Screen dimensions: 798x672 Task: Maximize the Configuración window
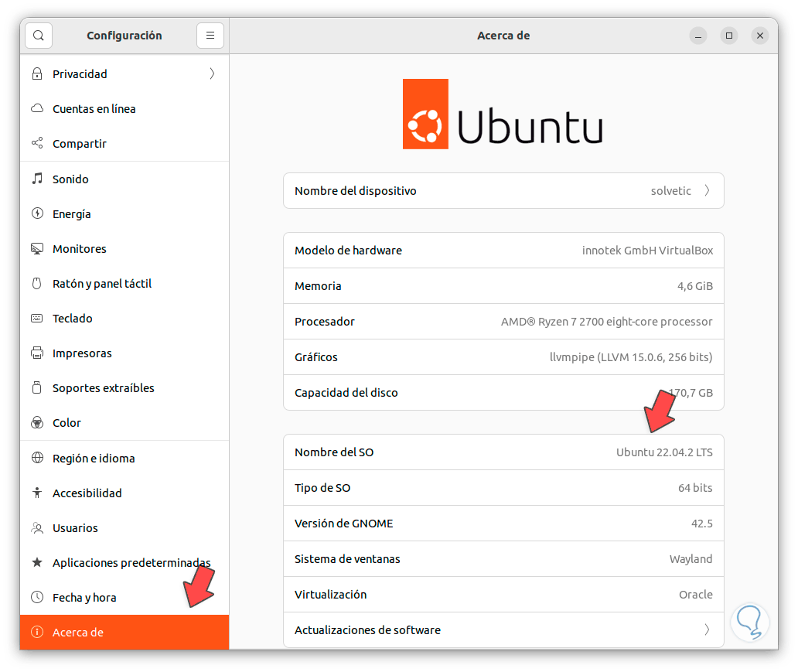(728, 36)
